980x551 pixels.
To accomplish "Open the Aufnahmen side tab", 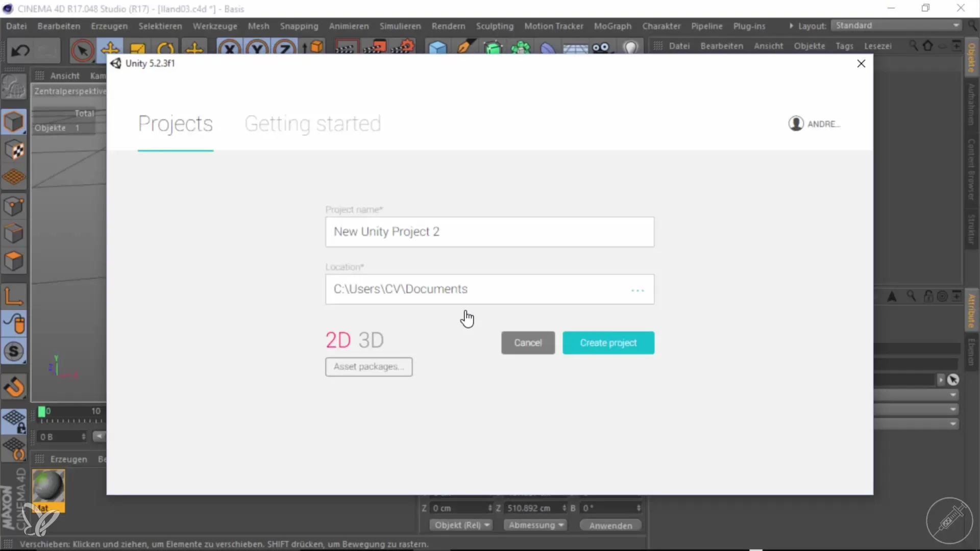I will (971, 105).
